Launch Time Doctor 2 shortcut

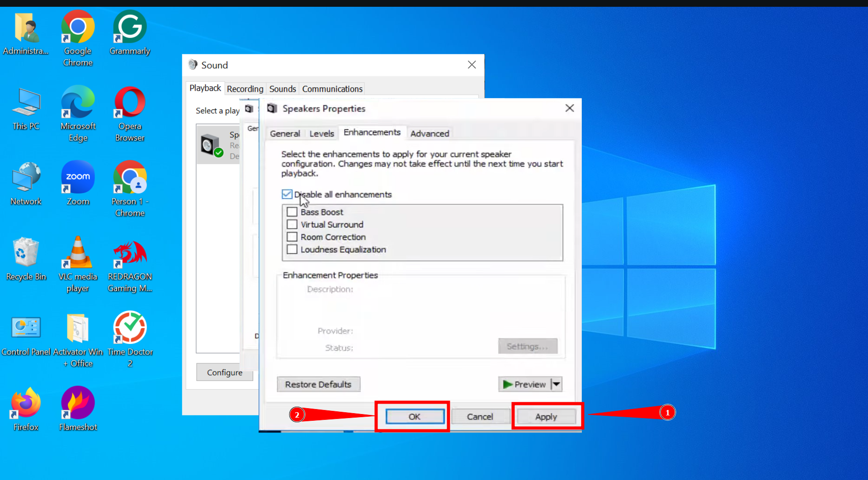click(x=130, y=340)
